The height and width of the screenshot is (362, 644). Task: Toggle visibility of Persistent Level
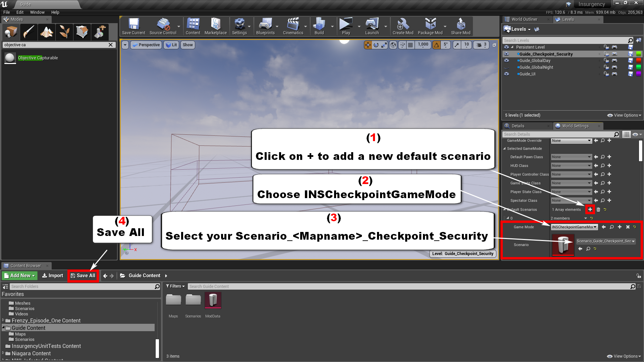(x=506, y=47)
